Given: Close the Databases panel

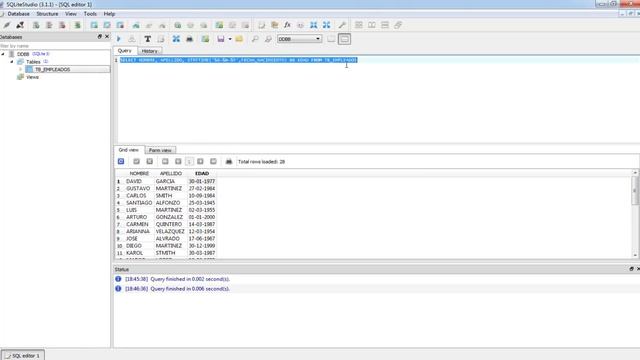Looking at the screenshot, I should [x=107, y=37].
